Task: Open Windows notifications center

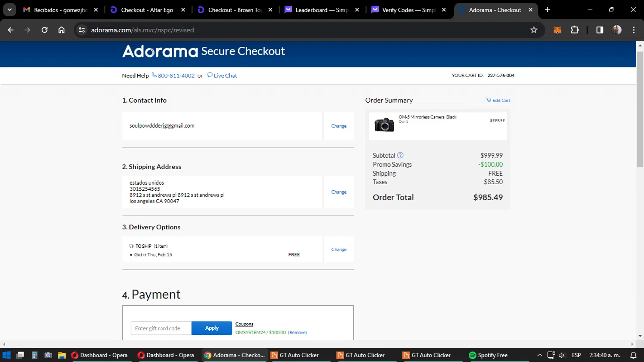Action: (633, 355)
